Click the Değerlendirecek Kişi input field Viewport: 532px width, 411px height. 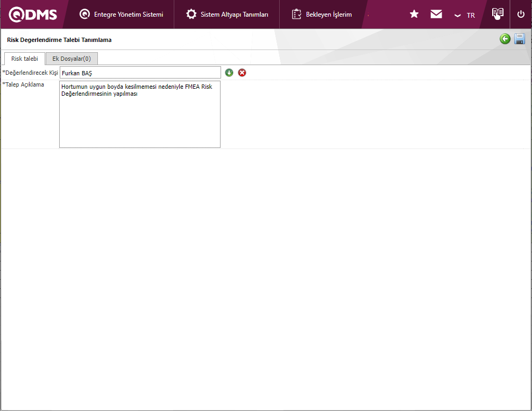coord(140,73)
